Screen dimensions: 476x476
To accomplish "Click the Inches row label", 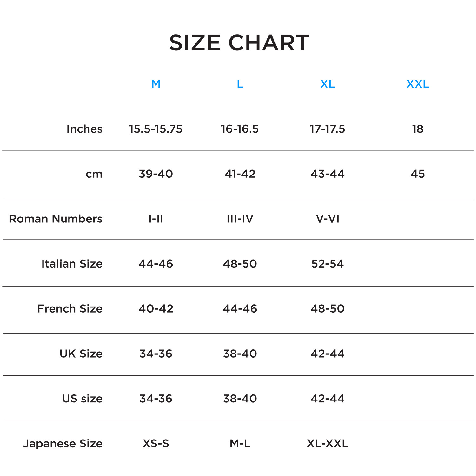I will tap(84, 129).
